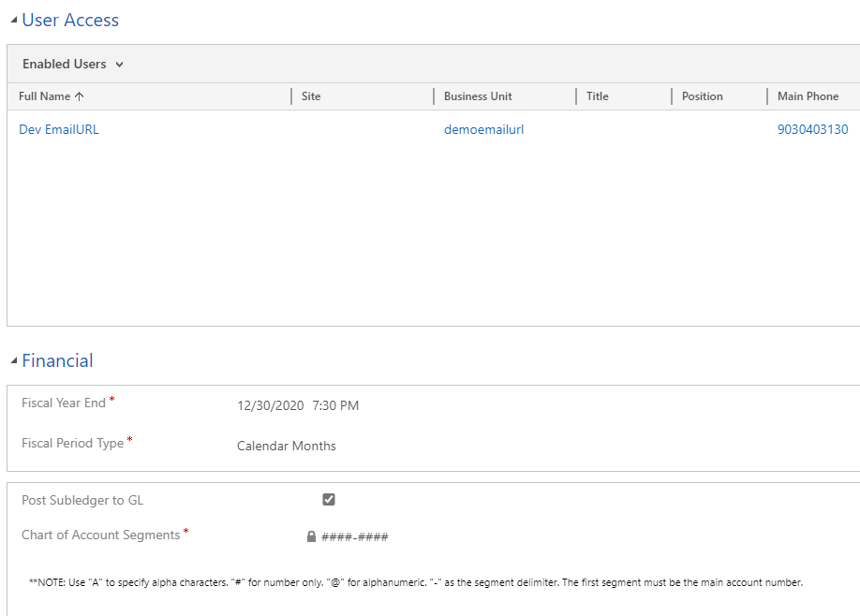Click the Full Name sort arrow icon
This screenshot has height=616, width=860.
(x=79, y=96)
